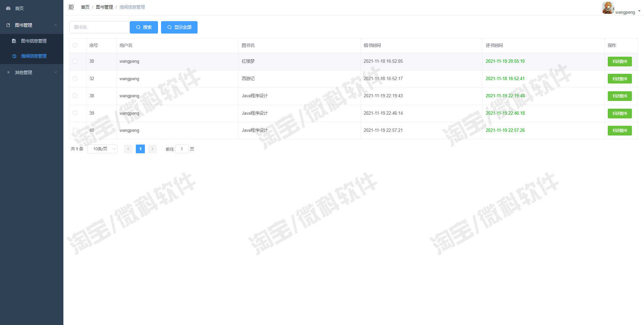
Task: Click borrow time 2021-11-18 16:52:17
Action: 383,78
